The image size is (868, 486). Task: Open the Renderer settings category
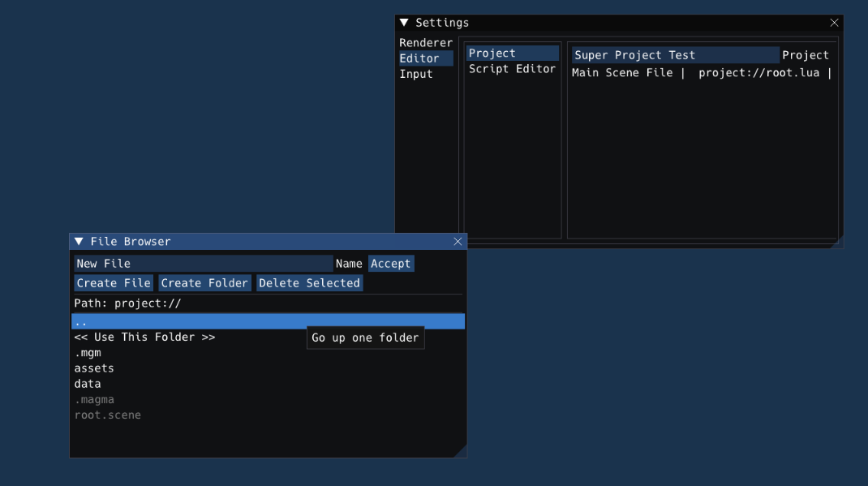(426, 43)
